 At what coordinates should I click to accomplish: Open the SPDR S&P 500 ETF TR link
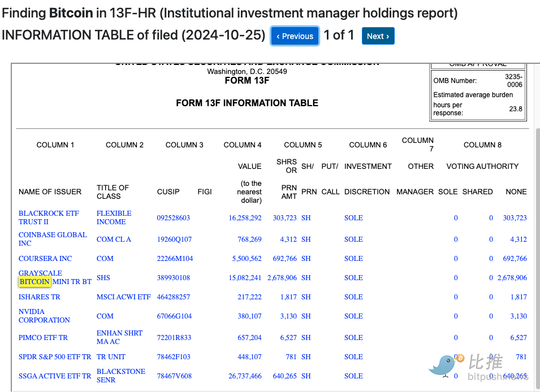coord(54,357)
